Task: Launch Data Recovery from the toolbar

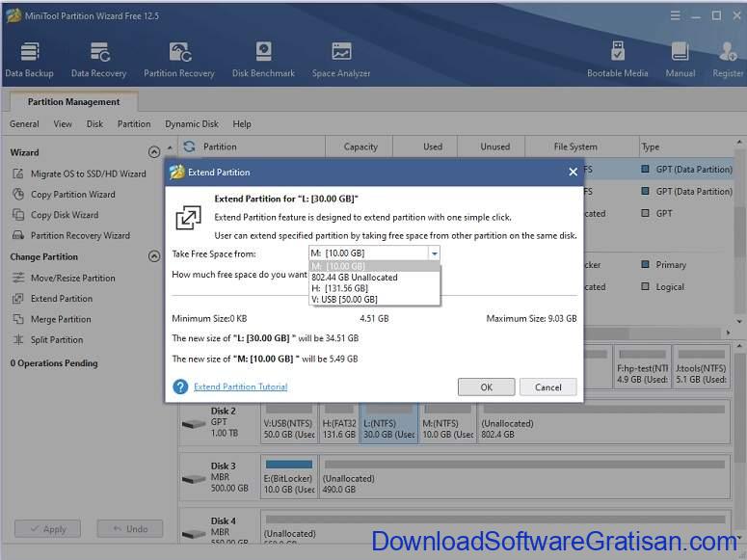Action: [x=98, y=59]
